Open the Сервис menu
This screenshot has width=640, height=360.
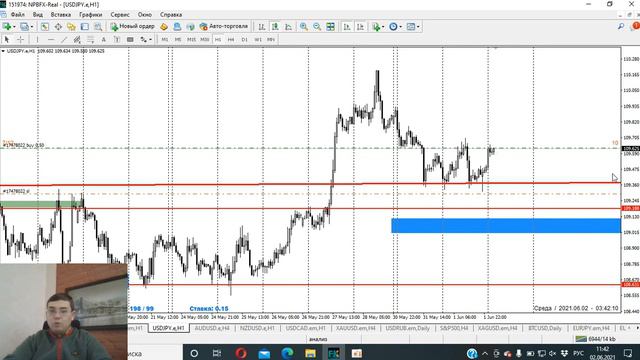(x=120, y=15)
